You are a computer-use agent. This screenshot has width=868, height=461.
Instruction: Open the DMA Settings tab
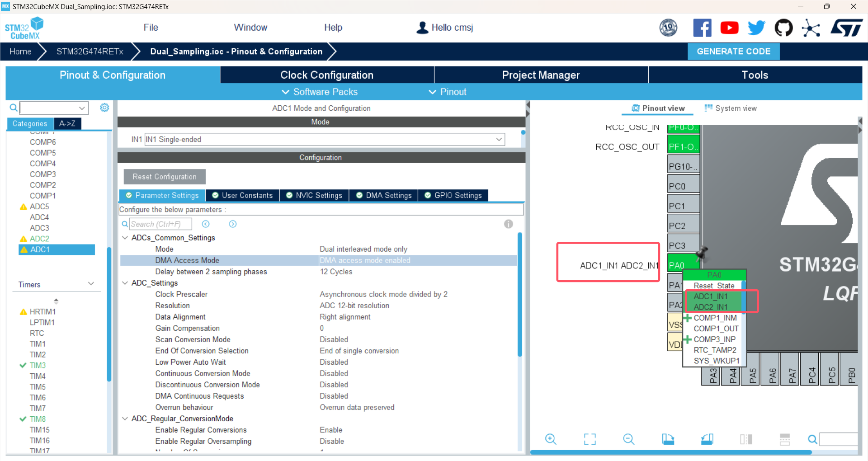[x=384, y=195]
